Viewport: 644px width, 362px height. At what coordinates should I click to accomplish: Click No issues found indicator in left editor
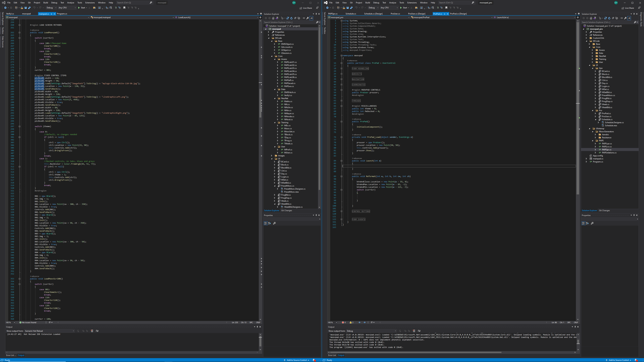click(x=28, y=322)
